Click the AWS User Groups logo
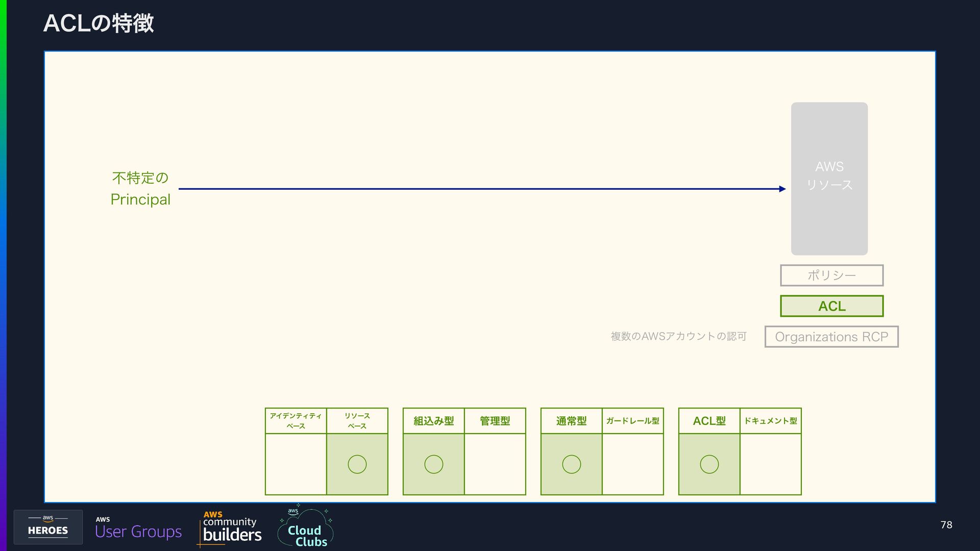This screenshot has width=980, height=551. point(138,528)
